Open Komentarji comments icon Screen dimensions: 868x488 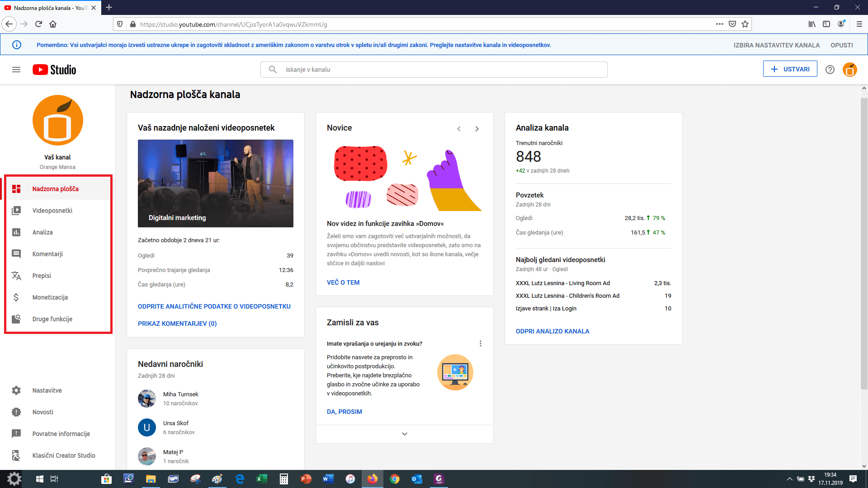pos(16,254)
